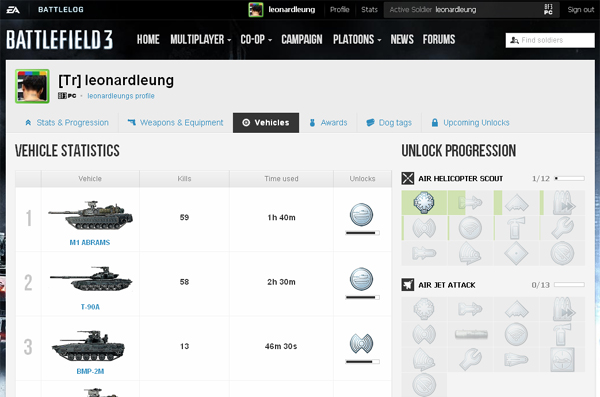The width and height of the screenshot is (600, 397).
Task: Click the Air Jet Attack class icon
Action: 408,285
